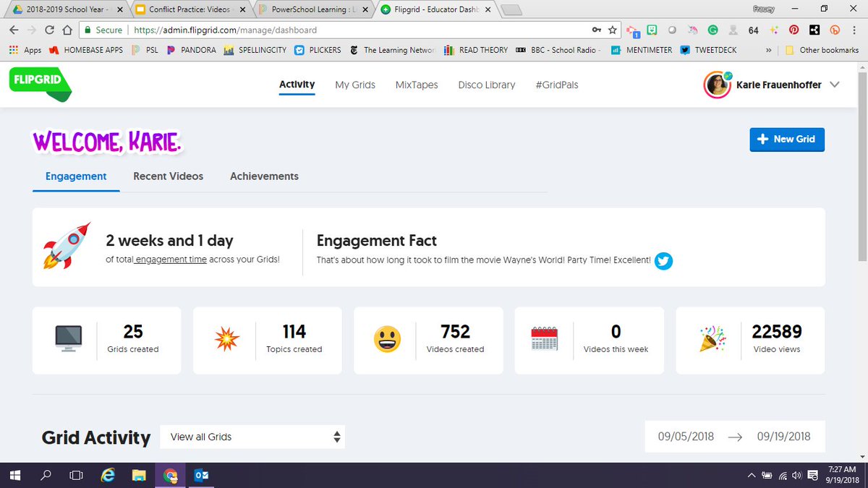Open the sparkle extension icon
The image size is (868, 488).
click(774, 30)
